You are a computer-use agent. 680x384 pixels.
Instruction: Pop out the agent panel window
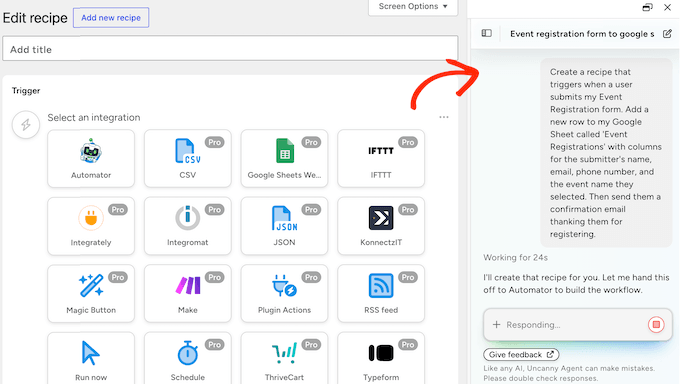[647, 7]
